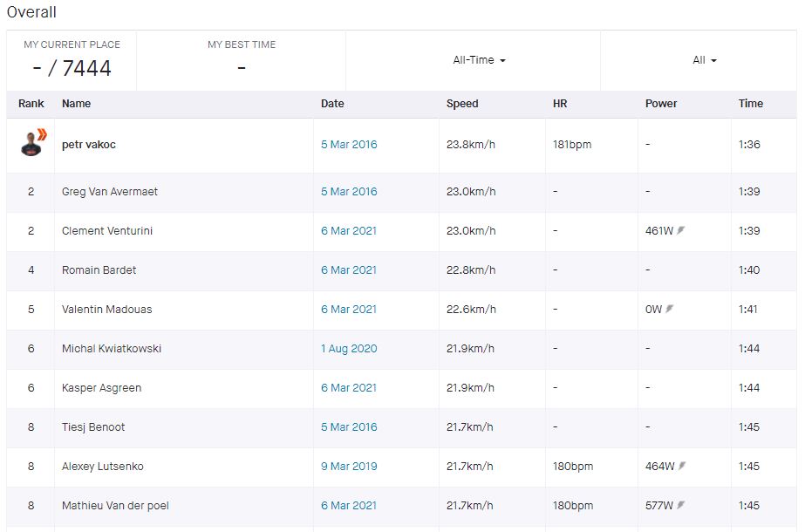Click the name Alexey Lutsenko
The image size is (805, 532).
103,467
